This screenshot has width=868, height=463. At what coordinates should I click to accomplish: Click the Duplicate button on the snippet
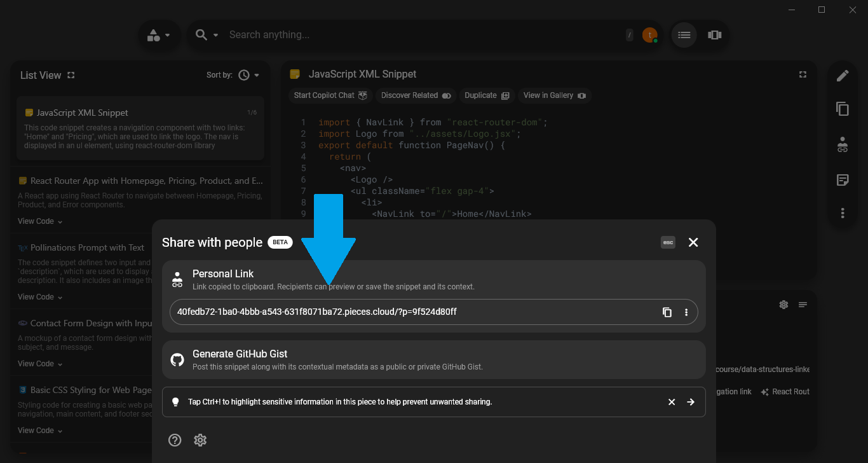487,95
